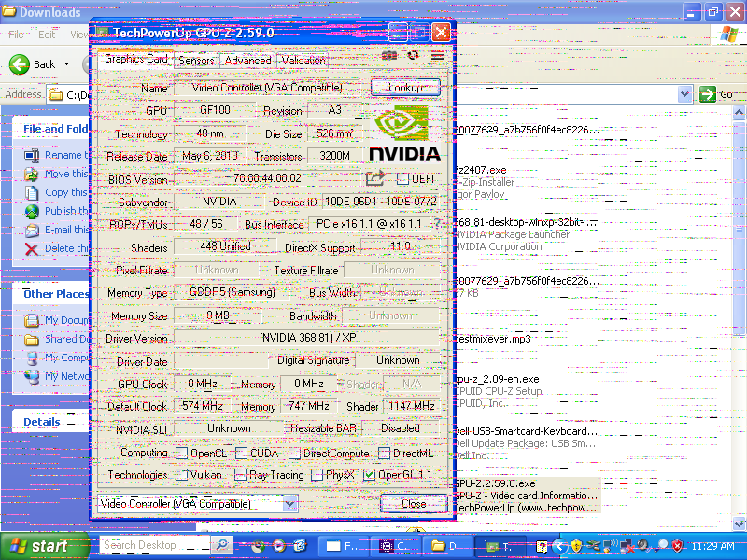Click the GPU-Z screenshot camera icon
The height and width of the screenshot is (560, 747).
click(x=388, y=56)
